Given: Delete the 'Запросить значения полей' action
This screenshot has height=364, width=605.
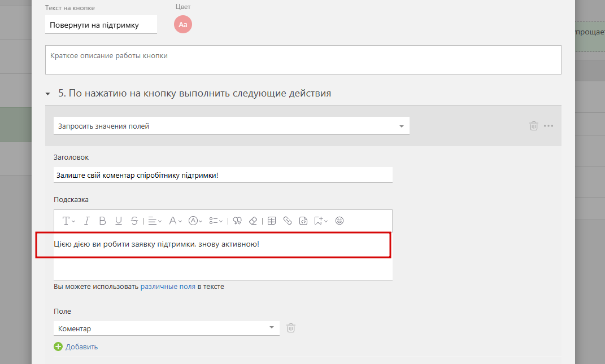Looking at the screenshot, I should (x=533, y=126).
